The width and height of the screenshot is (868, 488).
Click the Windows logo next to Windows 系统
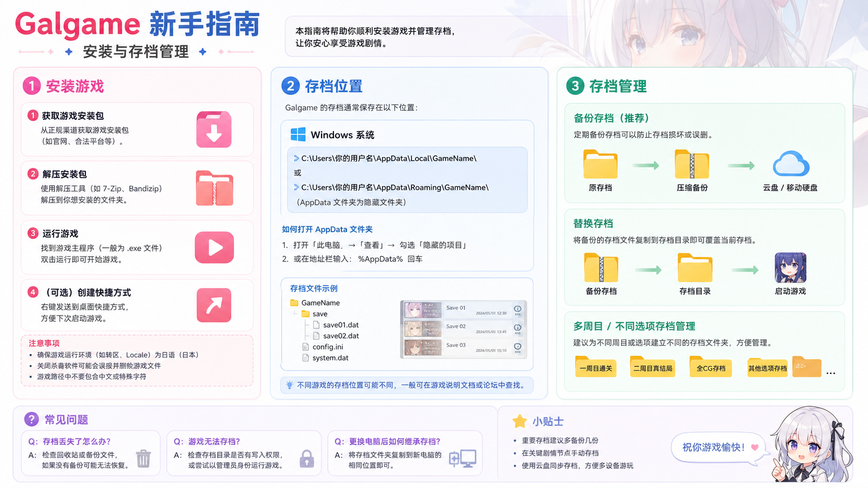298,134
